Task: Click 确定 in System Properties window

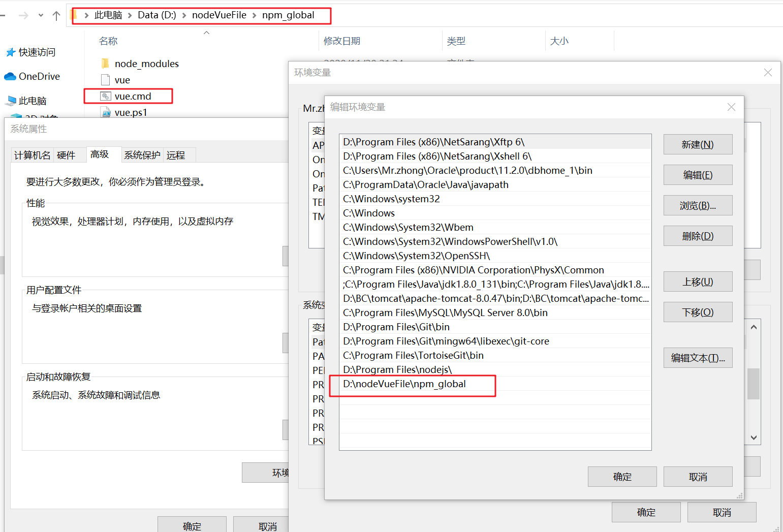Action: tap(192, 525)
